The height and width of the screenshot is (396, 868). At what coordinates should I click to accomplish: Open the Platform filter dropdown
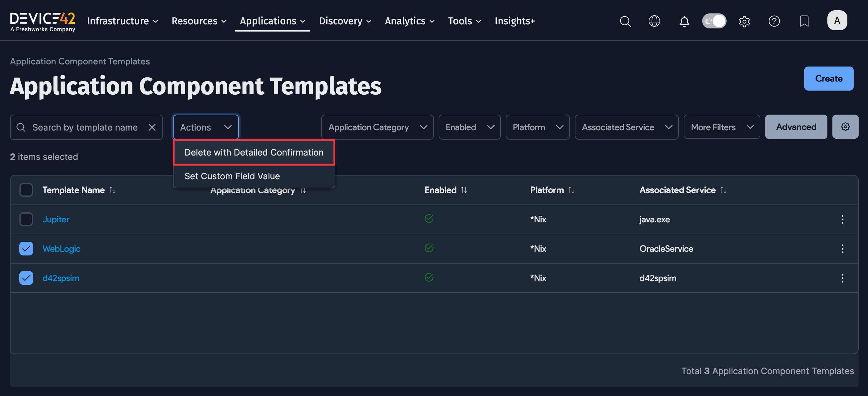coord(537,127)
